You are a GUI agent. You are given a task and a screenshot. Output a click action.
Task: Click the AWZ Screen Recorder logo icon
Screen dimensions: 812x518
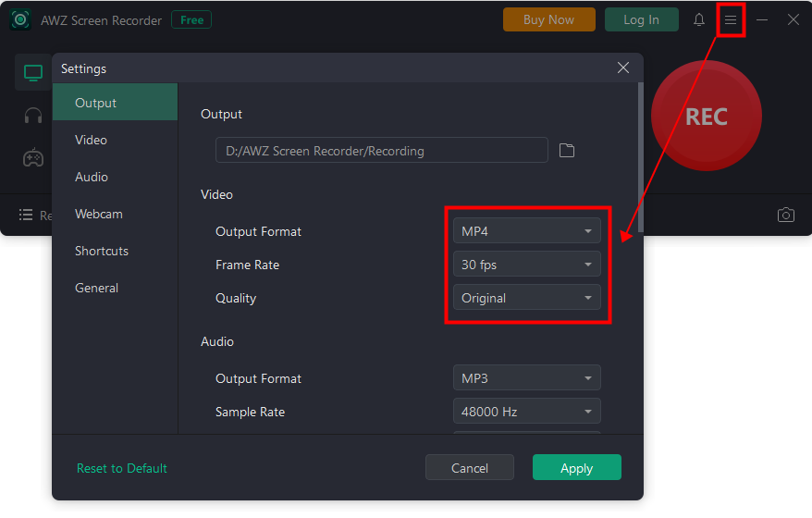coord(20,20)
